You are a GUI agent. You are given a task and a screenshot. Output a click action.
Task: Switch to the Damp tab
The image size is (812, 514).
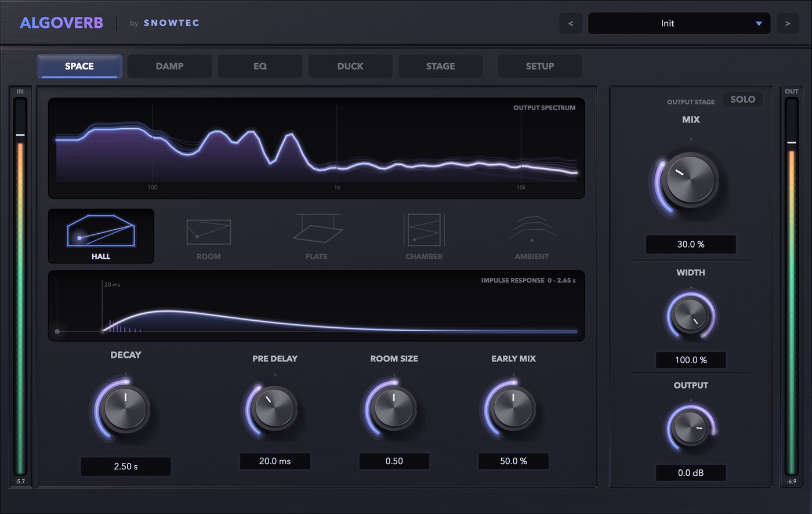[x=169, y=66]
